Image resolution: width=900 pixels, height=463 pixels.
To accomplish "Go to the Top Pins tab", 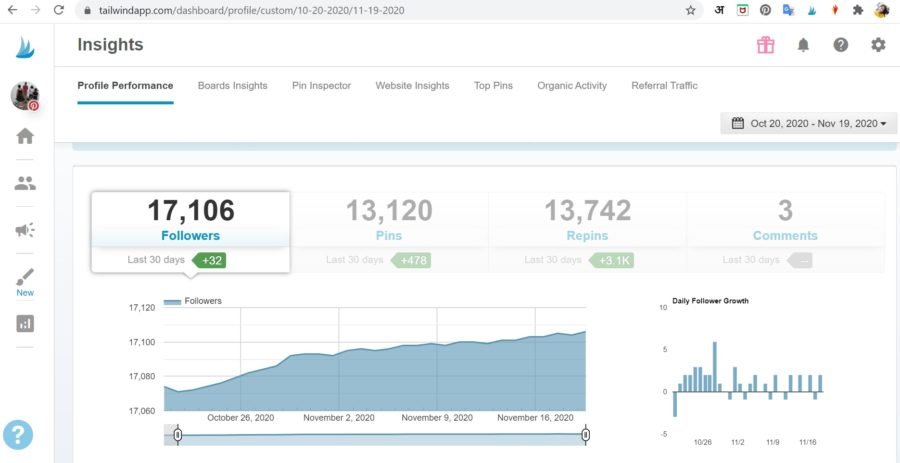I will (493, 86).
